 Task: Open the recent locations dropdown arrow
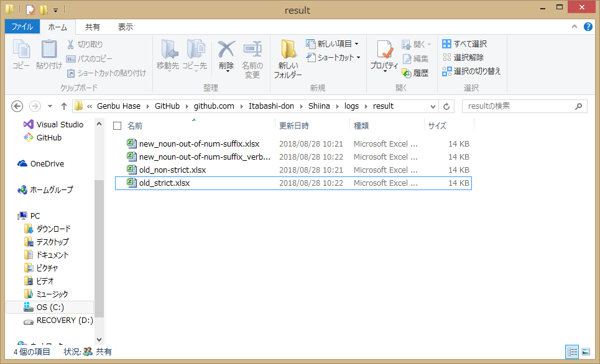[x=50, y=106]
